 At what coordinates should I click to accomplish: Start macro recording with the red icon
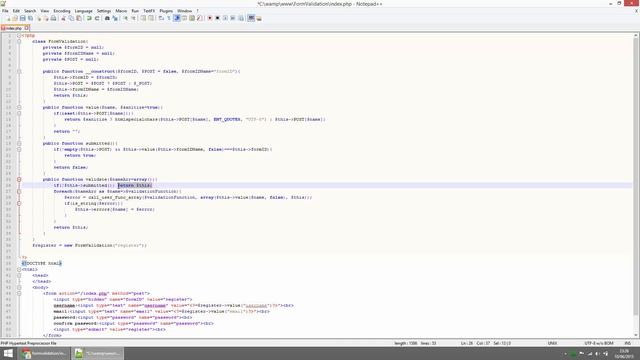(210, 18)
